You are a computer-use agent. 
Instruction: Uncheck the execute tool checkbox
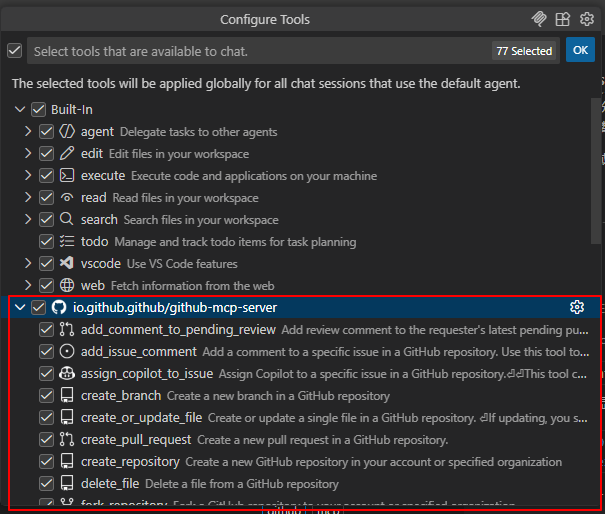tap(46, 176)
